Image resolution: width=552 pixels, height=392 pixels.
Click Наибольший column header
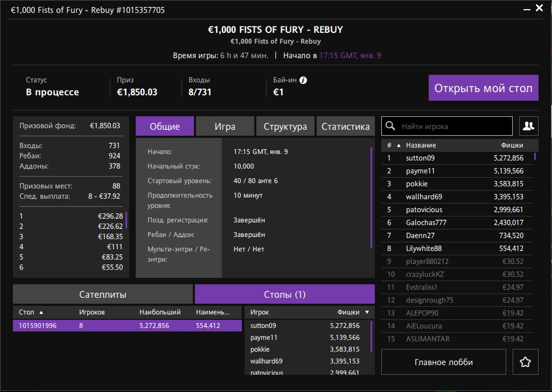click(x=160, y=312)
